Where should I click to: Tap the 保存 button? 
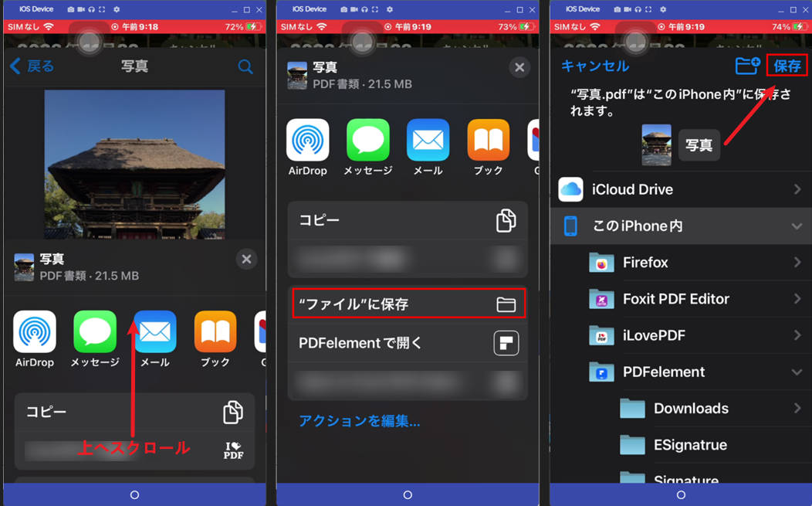point(787,66)
